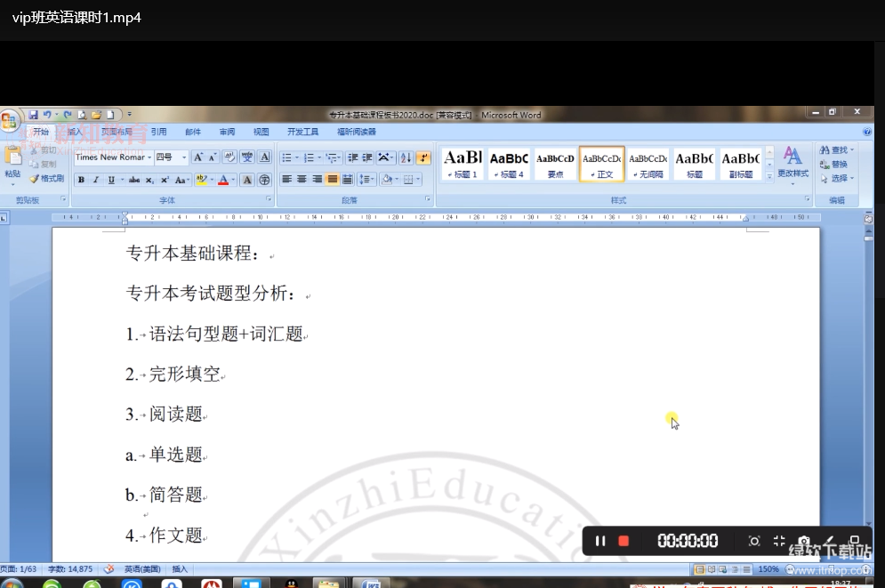
Task: Toggle italic formatting
Action: [x=96, y=180]
